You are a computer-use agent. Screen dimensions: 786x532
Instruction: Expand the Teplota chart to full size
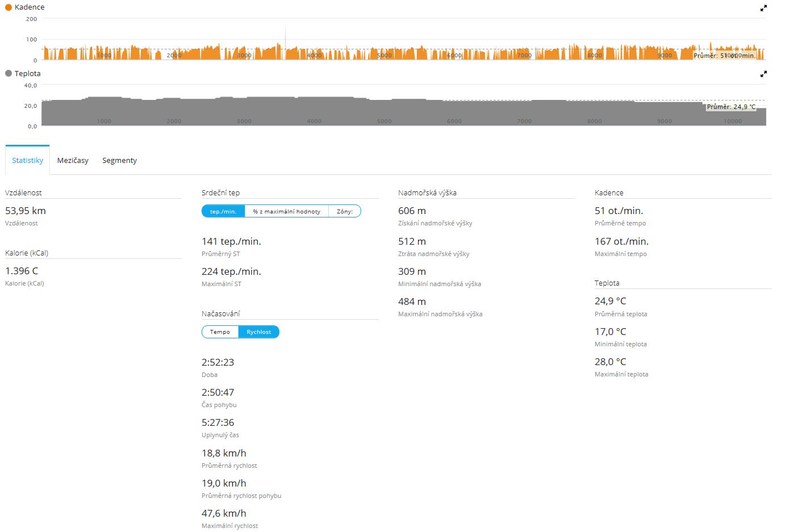[x=763, y=74]
